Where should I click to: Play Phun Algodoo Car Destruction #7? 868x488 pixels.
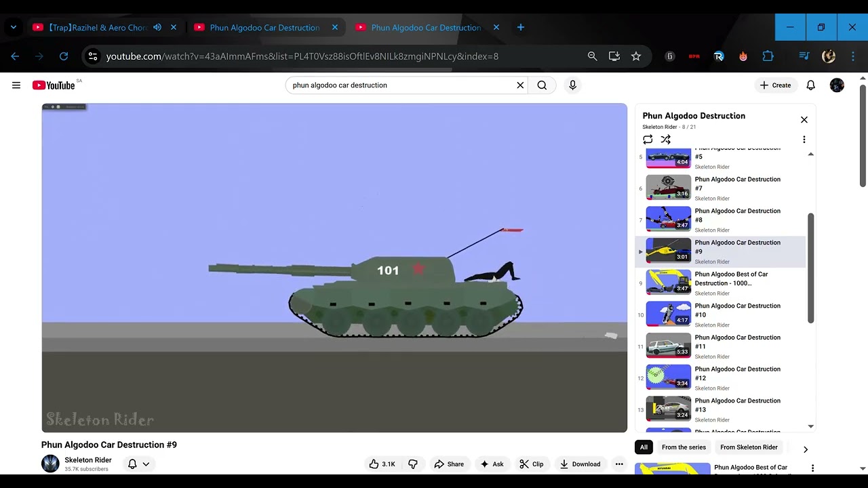(720, 188)
